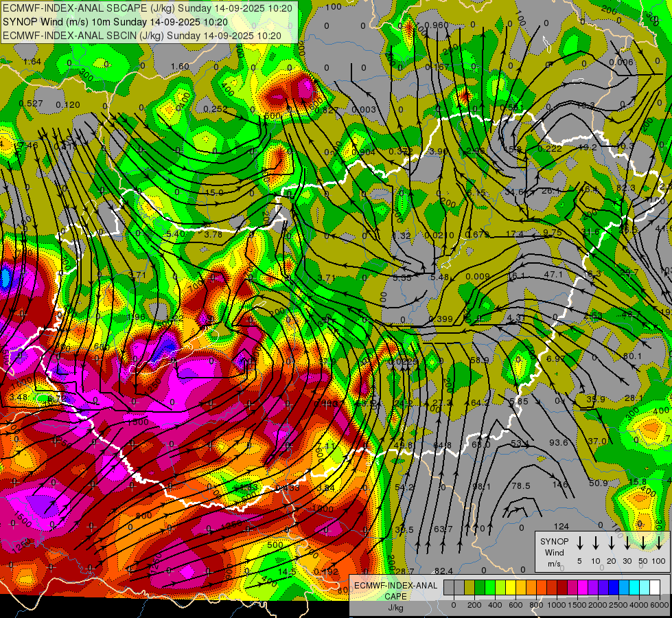Click the 0.904 station value
Screen dimensions: 672x618
pyautogui.click(x=363, y=152)
